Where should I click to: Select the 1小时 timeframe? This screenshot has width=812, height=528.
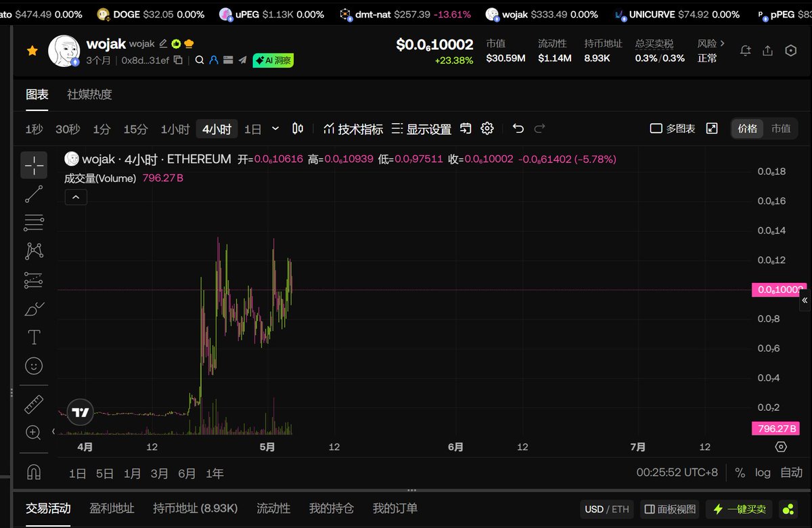tap(175, 129)
